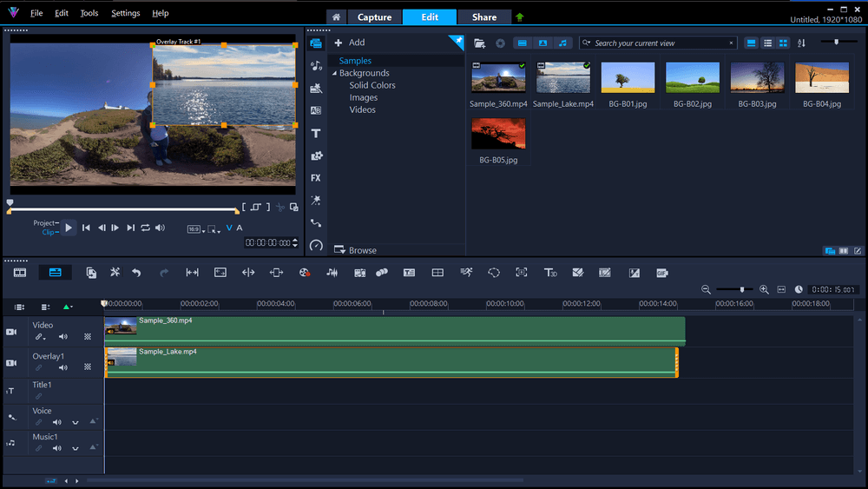
Task: Collapse the Backgrounds tree folder
Action: [334, 74]
